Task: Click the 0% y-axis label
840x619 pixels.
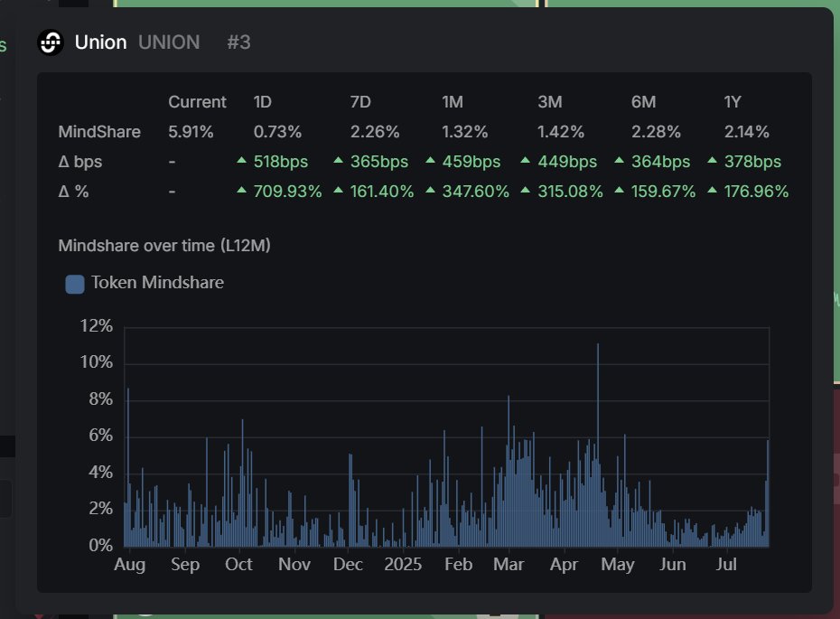Action: tap(101, 546)
